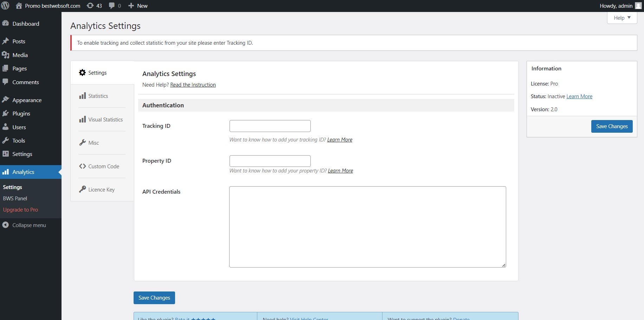Click the Posts pushpin icon
The height and width of the screenshot is (320, 644).
5,41
